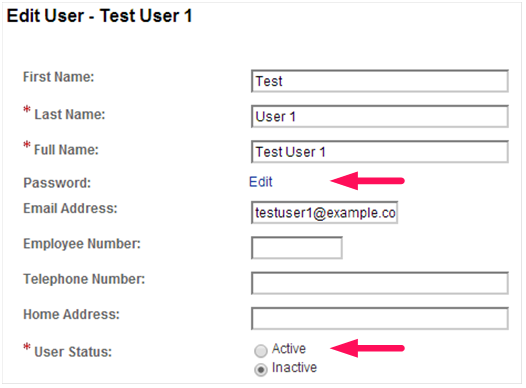This screenshot has height=388, width=526.
Task: Click the Edit User page heading
Action: [x=99, y=16]
